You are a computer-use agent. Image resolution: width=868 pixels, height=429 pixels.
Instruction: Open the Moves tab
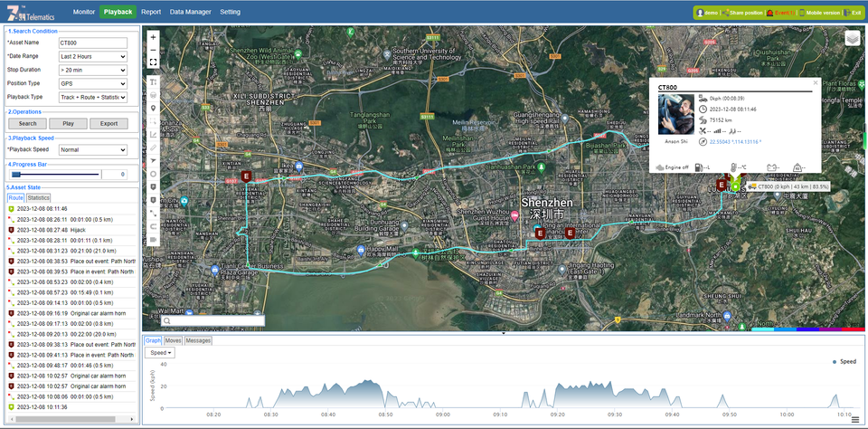pyautogui.click(x=174, y=340)
